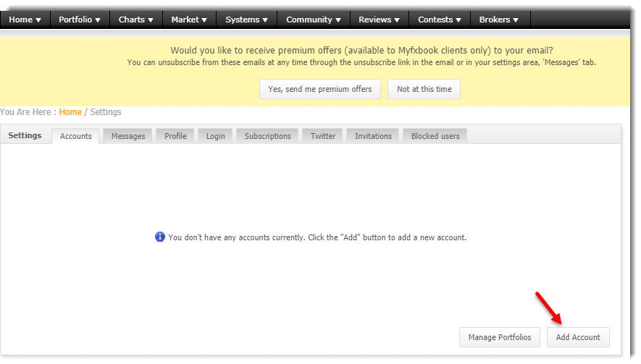Open the Charts dropdown menu
Image resolution: width=641 pixels, height=364 pixels.
(136, 20)
